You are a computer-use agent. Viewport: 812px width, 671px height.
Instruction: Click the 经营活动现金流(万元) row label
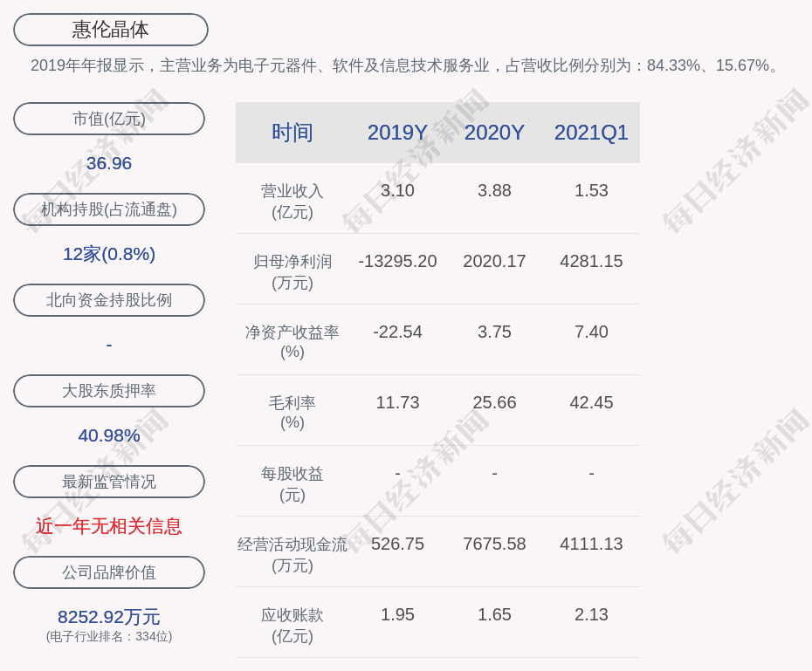pos(292,555)
